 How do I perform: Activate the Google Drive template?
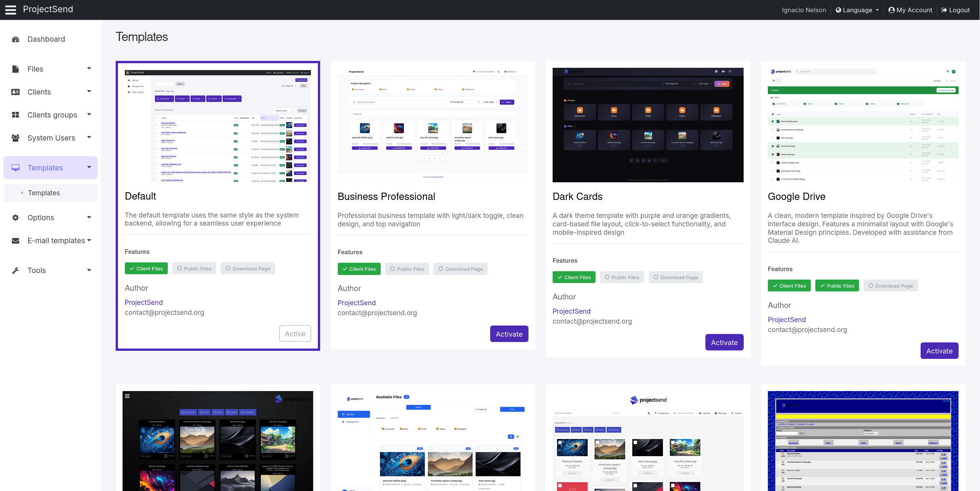point(939,350)
